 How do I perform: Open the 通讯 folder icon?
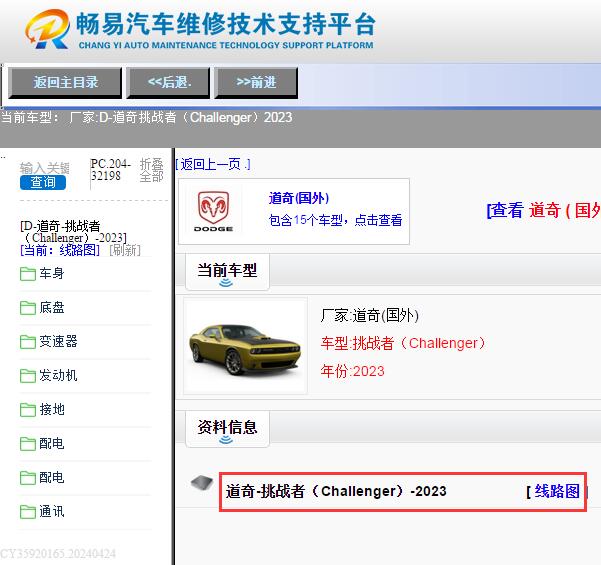click(x=28, y=511)
